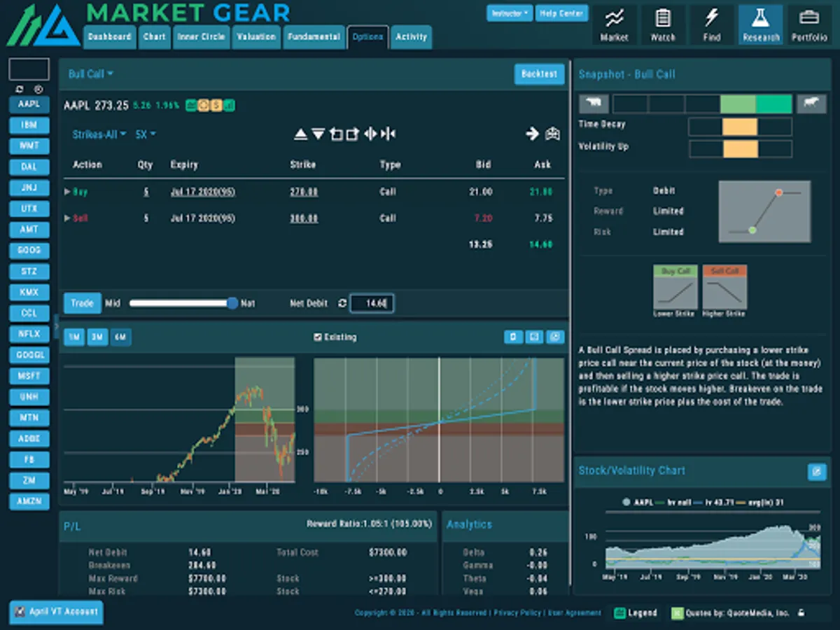Switch to the Activity tab
This screenshot has width=840, height=630.
(412, 37)
